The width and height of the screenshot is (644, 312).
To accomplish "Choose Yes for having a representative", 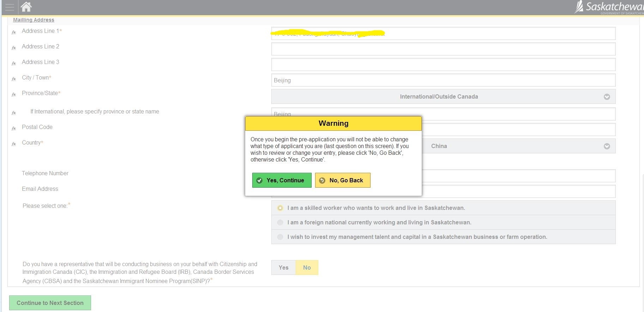I will point(283,268).
